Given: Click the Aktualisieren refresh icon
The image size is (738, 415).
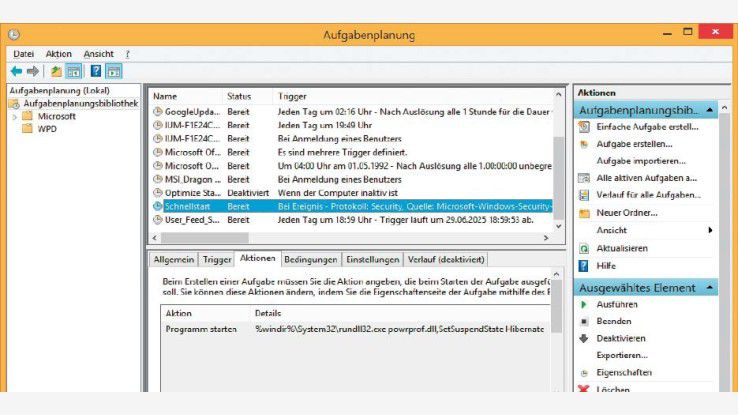Looking at the screenshot, I should coord(585,248).
